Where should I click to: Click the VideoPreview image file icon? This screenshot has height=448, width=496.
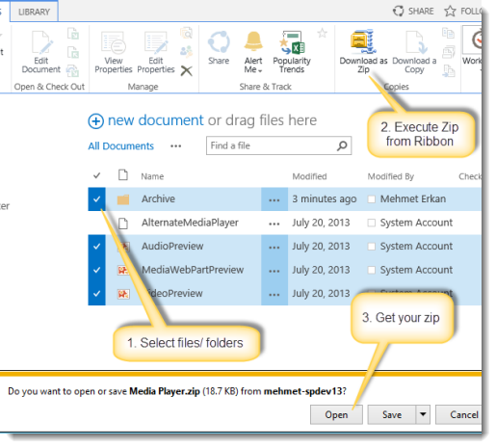pos(123,294)
